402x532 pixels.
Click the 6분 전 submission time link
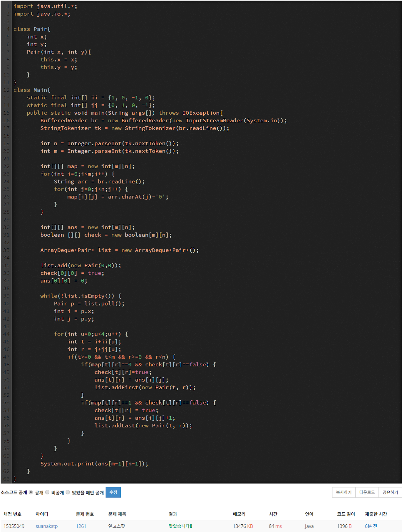[x=371, y=526]
